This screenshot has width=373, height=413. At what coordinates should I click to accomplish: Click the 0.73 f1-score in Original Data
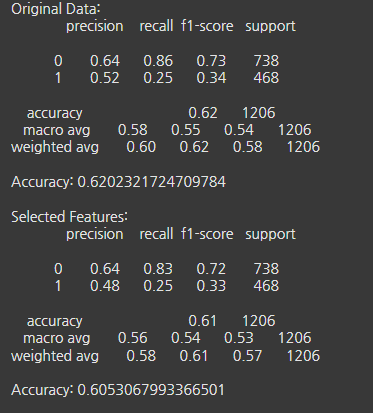(211, 61)
